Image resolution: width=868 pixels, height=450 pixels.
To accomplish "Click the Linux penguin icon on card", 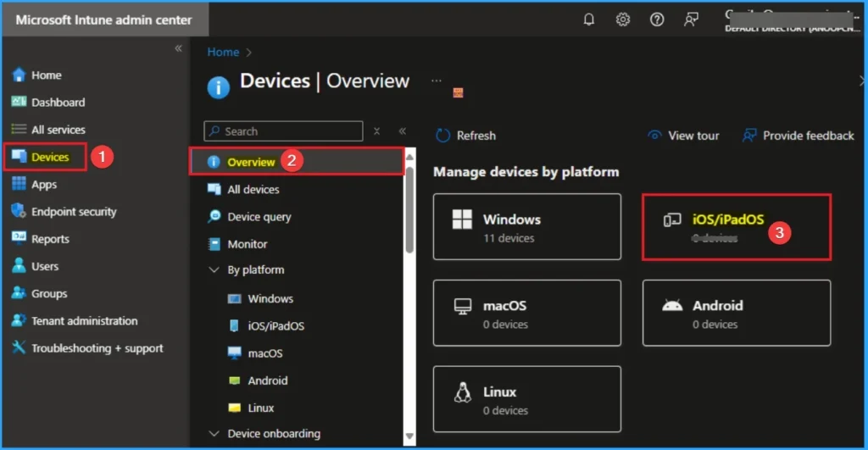I will point(463,392).
